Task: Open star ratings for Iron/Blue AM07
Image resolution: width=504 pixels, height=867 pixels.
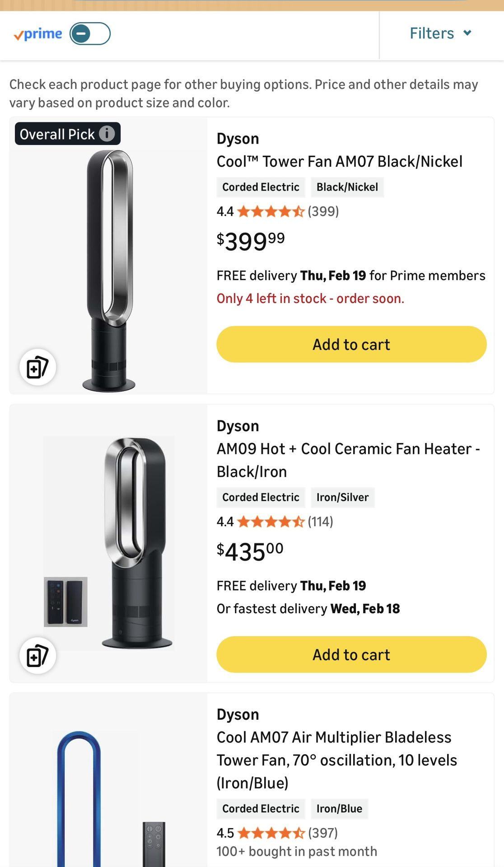Action: click(271, 833)
